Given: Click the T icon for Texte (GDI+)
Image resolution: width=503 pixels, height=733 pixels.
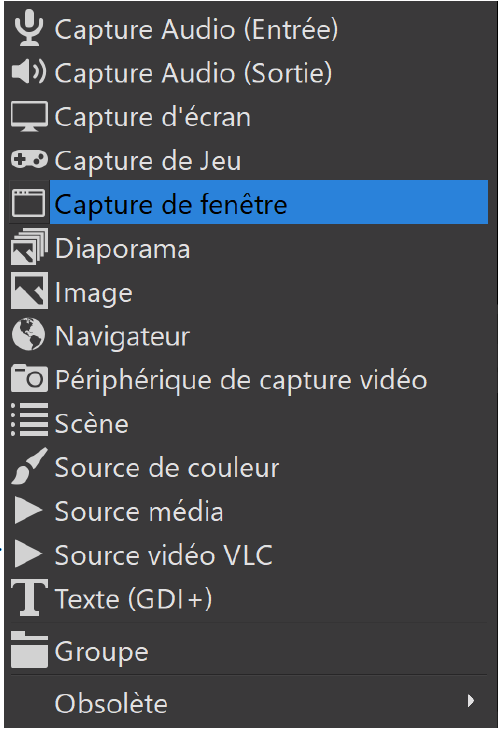Looking at the screenshot, I should click(x=29, y=597).
